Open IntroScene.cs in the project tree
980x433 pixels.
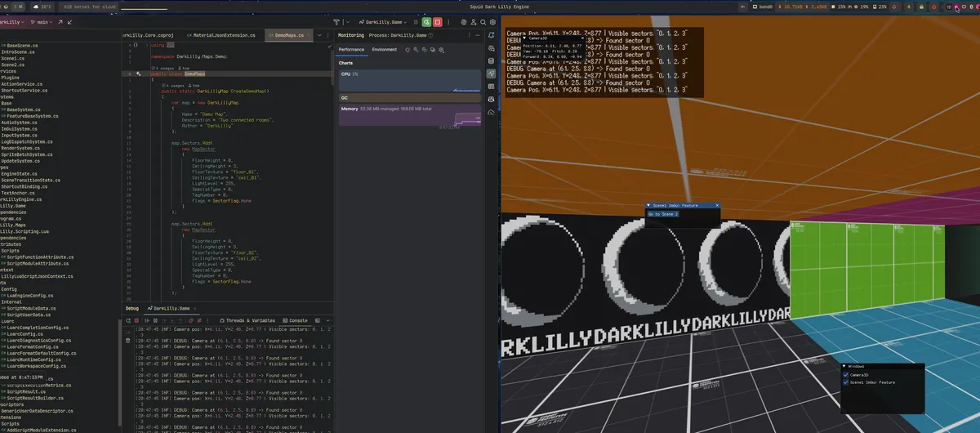(18, 51)
